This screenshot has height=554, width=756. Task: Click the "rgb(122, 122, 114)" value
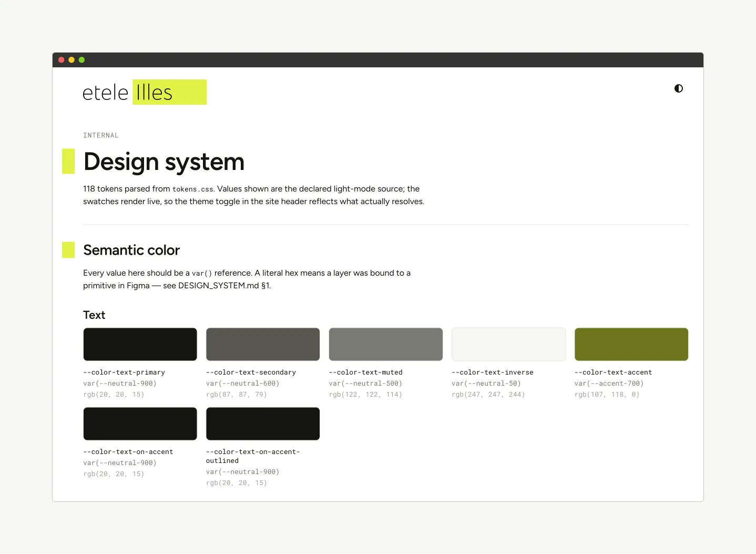(366, 395)
